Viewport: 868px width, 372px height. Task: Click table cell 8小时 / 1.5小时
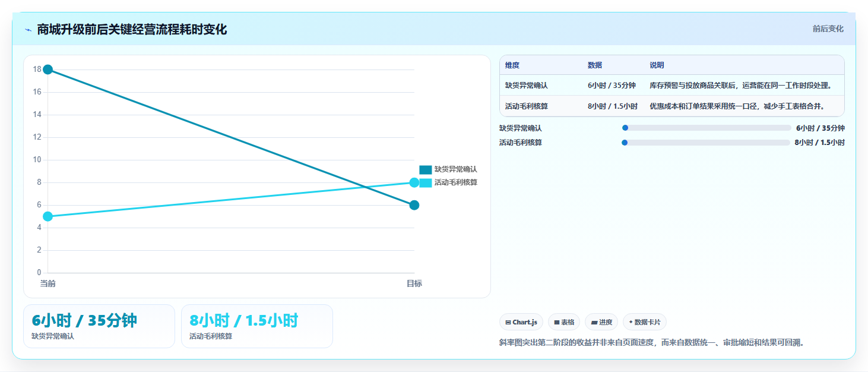613,106
